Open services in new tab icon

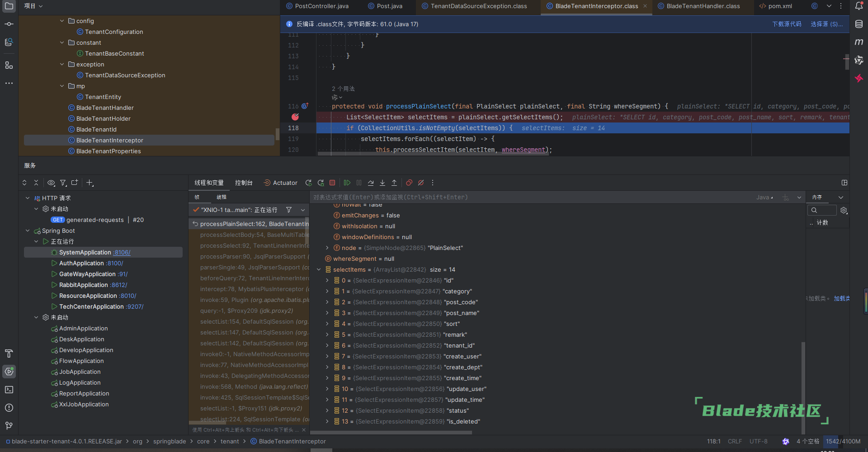click(75, 183)
